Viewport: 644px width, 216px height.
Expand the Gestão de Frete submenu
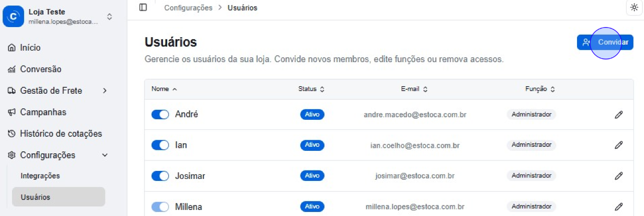[x=104, y=91]
